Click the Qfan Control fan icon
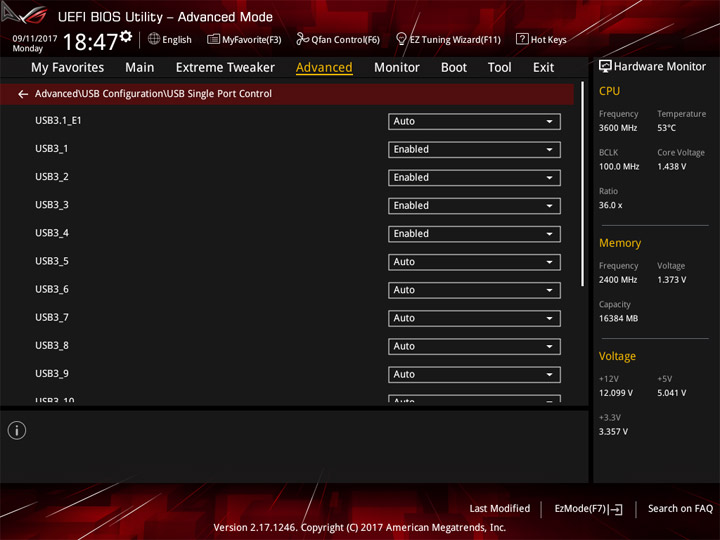The image size is (720, 540). click(x=302, y=39)
